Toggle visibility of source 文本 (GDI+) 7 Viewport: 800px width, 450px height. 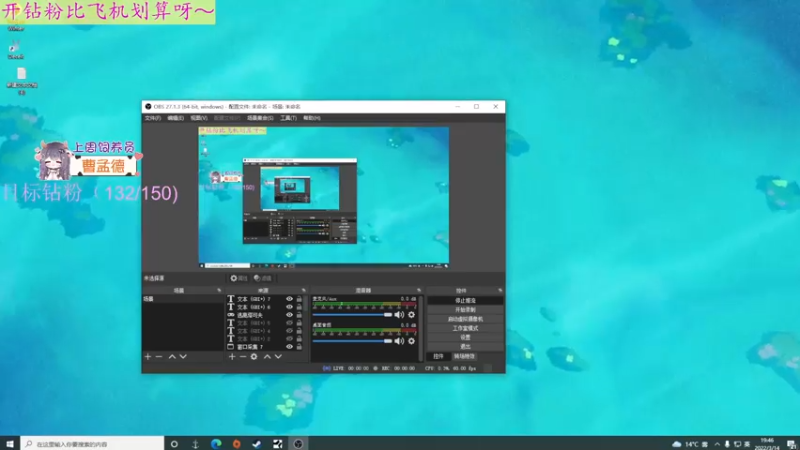tap(289, 299)
